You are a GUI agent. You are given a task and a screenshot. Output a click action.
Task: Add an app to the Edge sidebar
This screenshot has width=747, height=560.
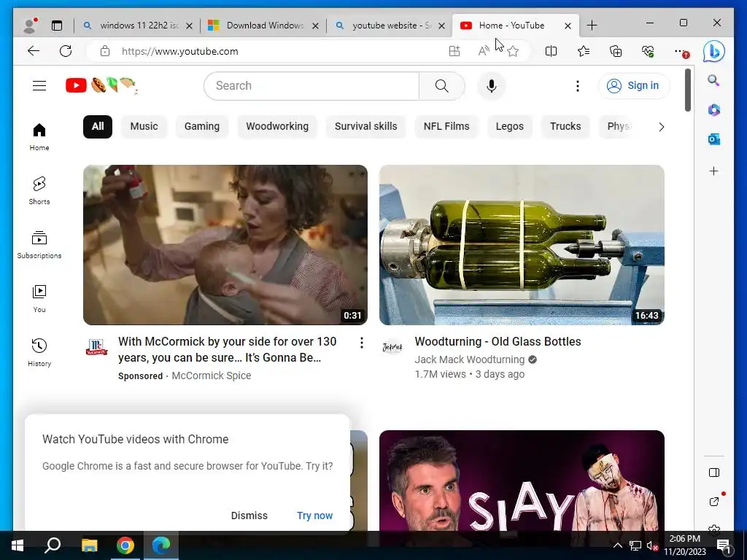[x=713, y=171]
